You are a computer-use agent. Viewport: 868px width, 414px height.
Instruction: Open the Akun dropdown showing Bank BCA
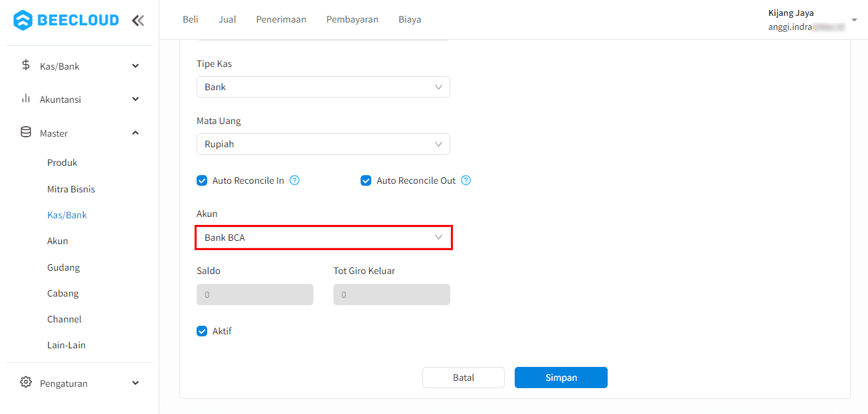click(323, 238)
